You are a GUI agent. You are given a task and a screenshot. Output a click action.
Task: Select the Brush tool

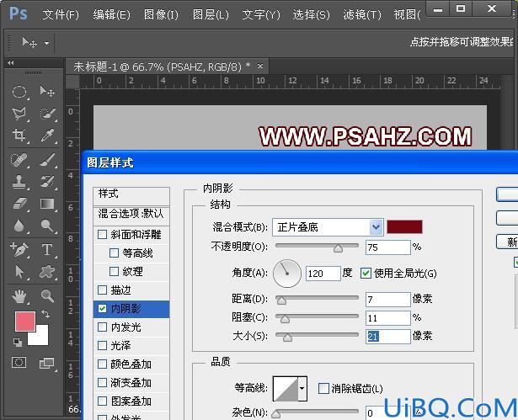[x=47, y=160]
